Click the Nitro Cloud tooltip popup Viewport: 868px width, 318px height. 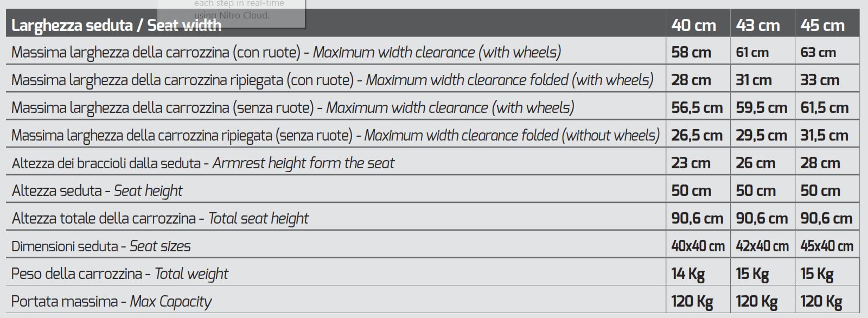(231, 11)
